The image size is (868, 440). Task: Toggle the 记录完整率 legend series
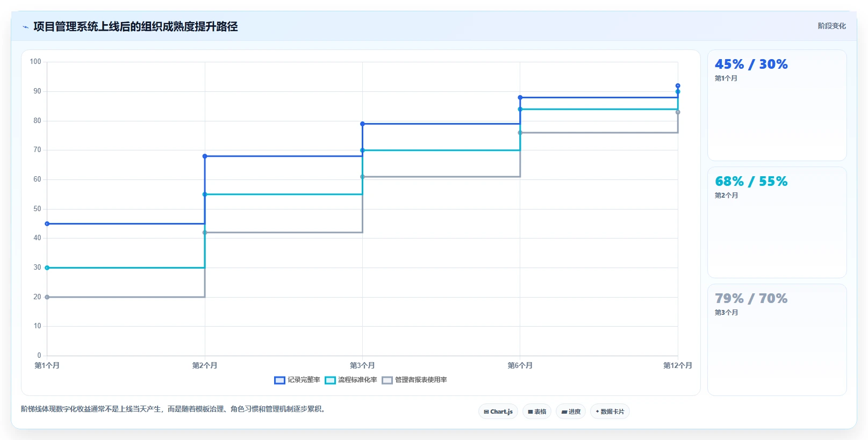(x=297, y=380)
